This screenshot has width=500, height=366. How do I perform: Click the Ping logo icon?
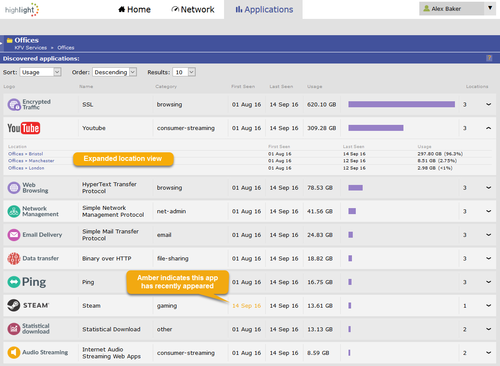pos(14,282)
